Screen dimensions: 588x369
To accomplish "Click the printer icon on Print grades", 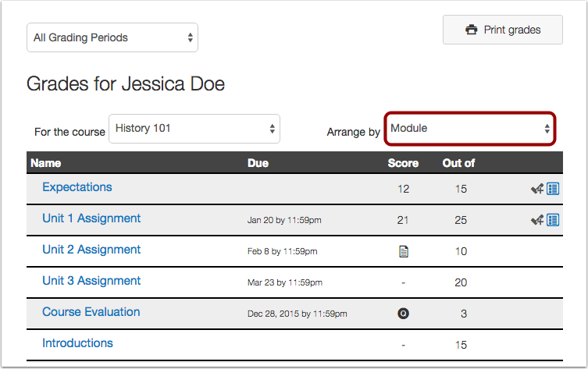I will [x=471, y=30].
